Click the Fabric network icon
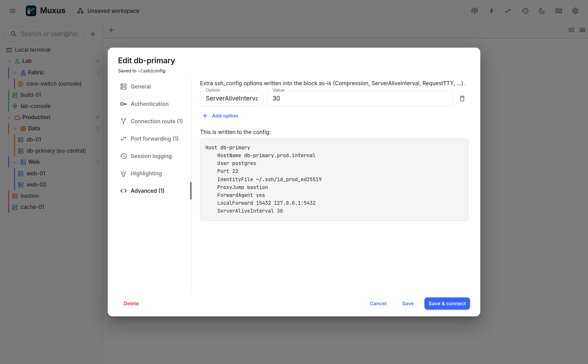Viewport: 588px width, 364px height. click(23, 73)
